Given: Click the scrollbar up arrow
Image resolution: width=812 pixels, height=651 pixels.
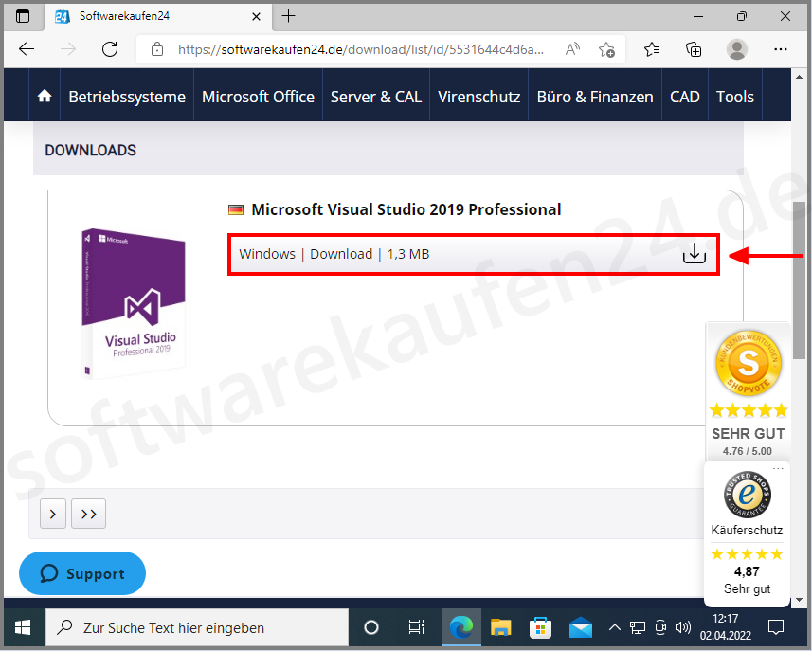Looking at the screenshot, I should tap(799, 76).
